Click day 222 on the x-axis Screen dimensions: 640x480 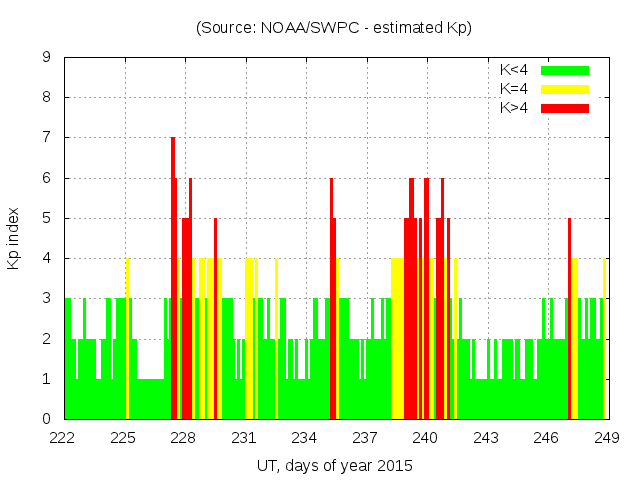point(63,438)
